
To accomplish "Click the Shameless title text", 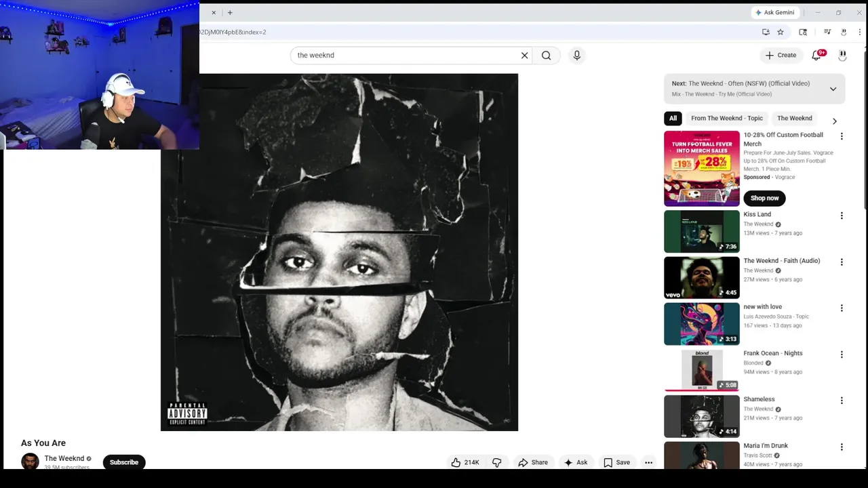I will click(x=759, y=399).
